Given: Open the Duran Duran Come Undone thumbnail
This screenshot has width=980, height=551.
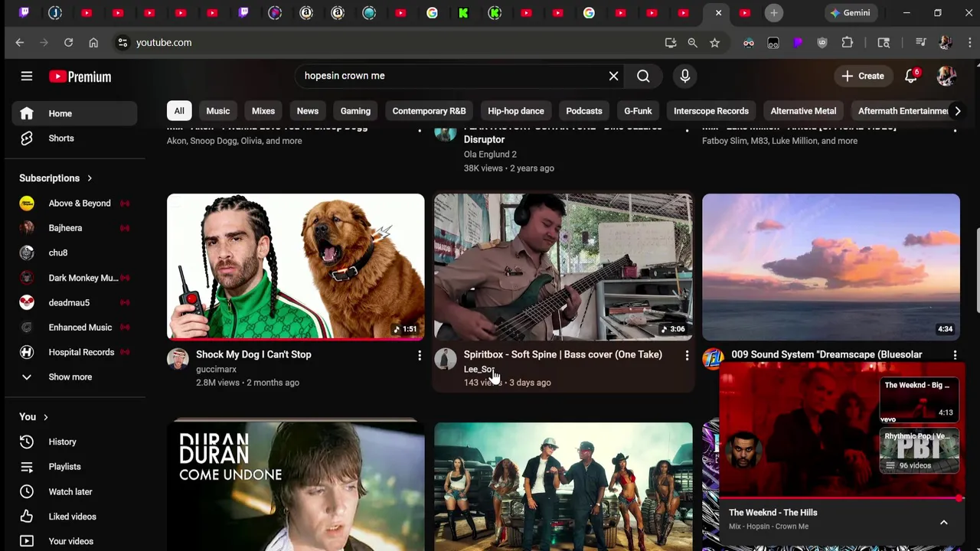Looking at the screenshot, I should point(296,485).
